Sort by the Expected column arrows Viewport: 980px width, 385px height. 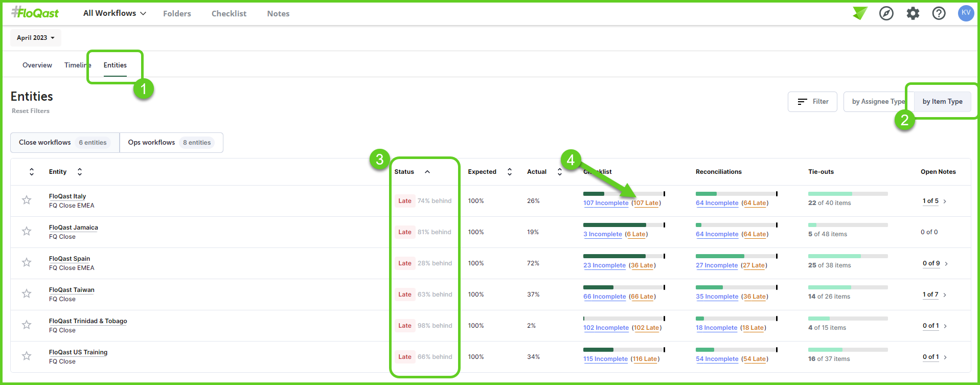click(509, 172)
